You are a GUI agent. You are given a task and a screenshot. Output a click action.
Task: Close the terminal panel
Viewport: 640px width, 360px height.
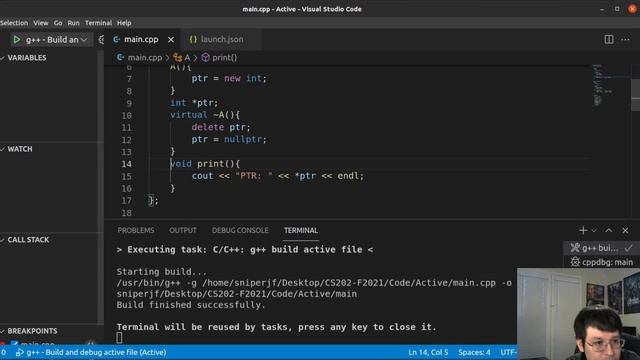coord(625,231)
